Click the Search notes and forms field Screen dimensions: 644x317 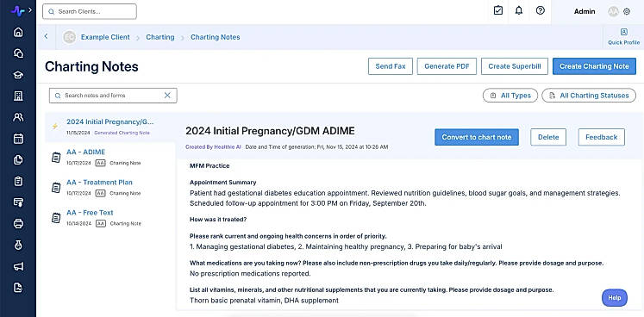point(113,96)
